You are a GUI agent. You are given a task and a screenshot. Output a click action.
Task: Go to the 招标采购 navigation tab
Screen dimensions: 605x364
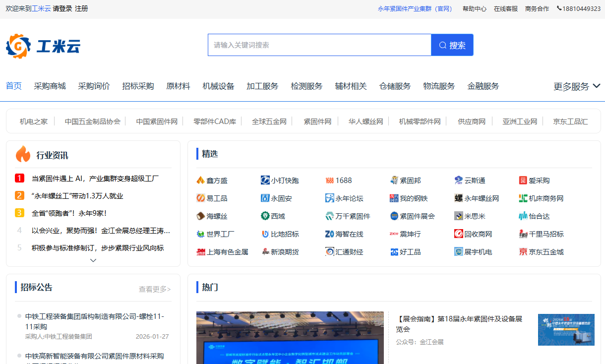[138, 86]
